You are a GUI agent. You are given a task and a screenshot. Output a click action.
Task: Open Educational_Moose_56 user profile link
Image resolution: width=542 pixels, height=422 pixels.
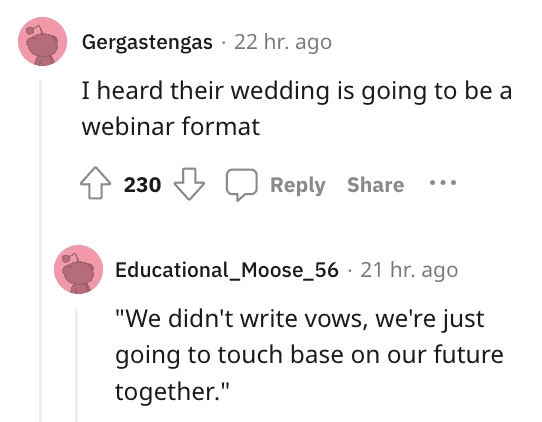227,270
